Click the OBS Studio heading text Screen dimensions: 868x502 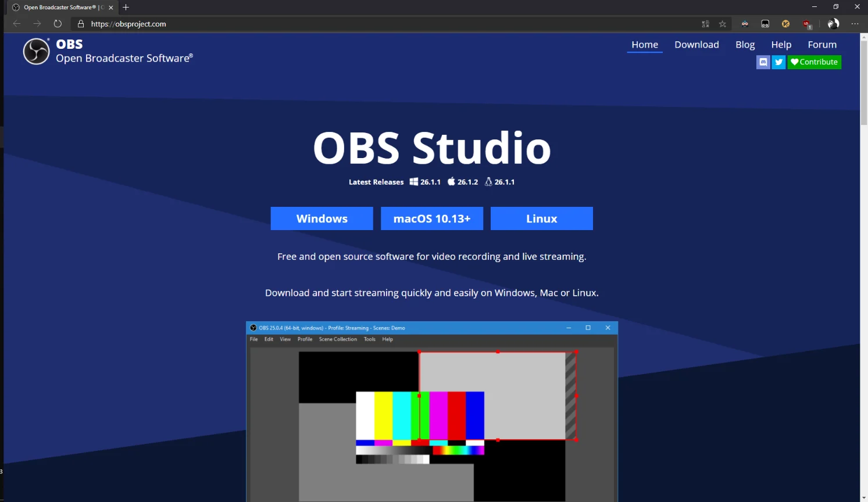[x=432, y=148]
